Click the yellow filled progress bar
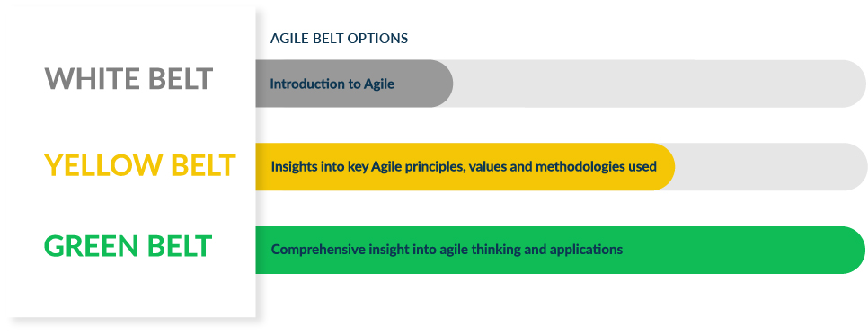 click(x=465, y=167)
